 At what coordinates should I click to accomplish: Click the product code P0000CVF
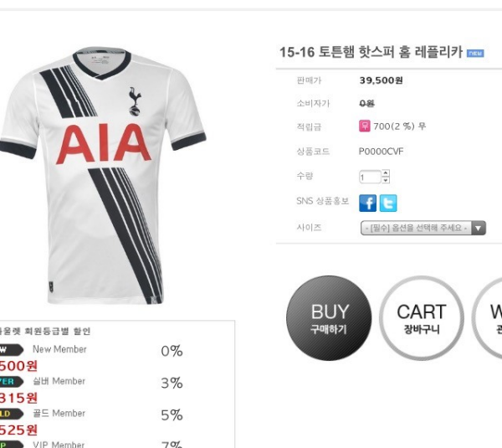pyautogui.click(x=381, y=152)
